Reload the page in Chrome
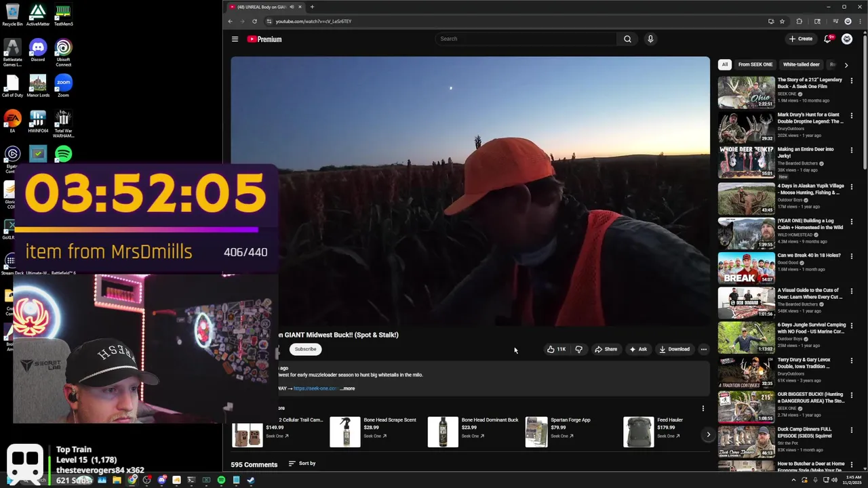The width and height of the screenshot is (868, 488). tap(254, 21)
